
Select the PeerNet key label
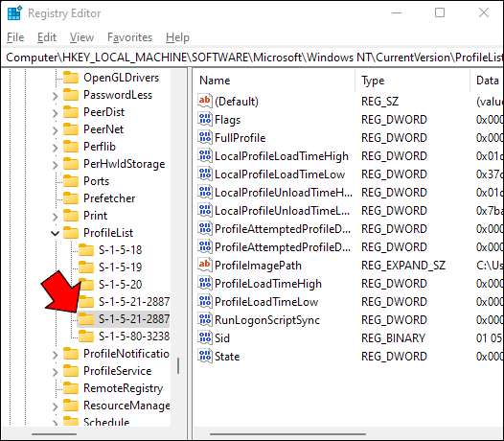point(103,129)
